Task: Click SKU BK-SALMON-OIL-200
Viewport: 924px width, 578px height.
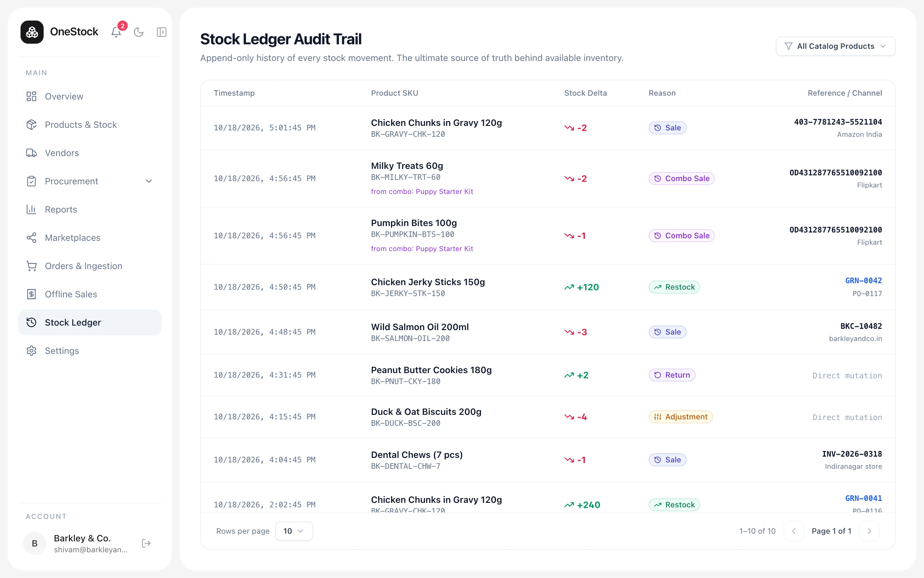Action: tap(410, 338)
